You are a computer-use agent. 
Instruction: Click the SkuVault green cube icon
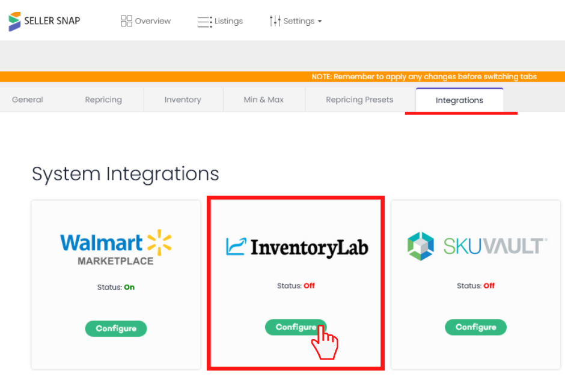[x=421, y=246]
